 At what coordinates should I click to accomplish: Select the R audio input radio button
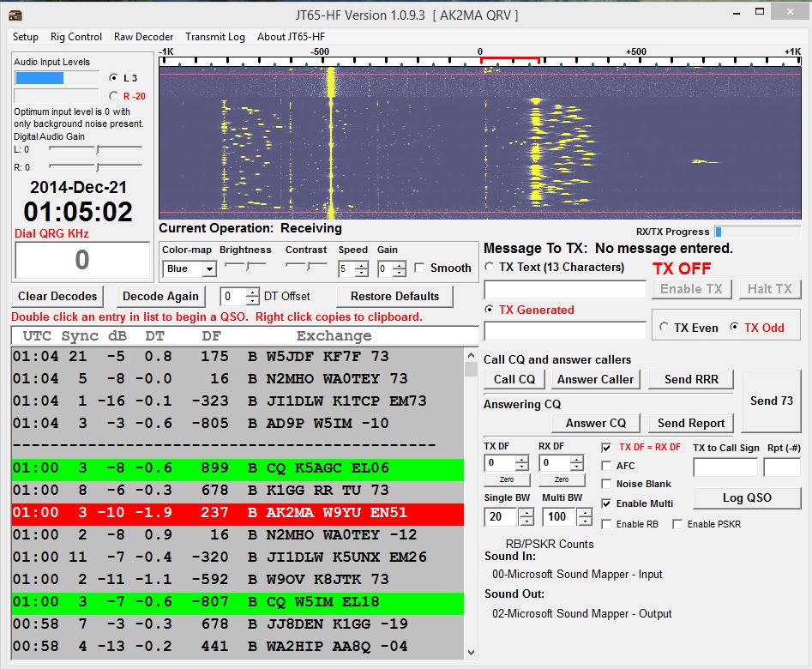tap(113, 96)
